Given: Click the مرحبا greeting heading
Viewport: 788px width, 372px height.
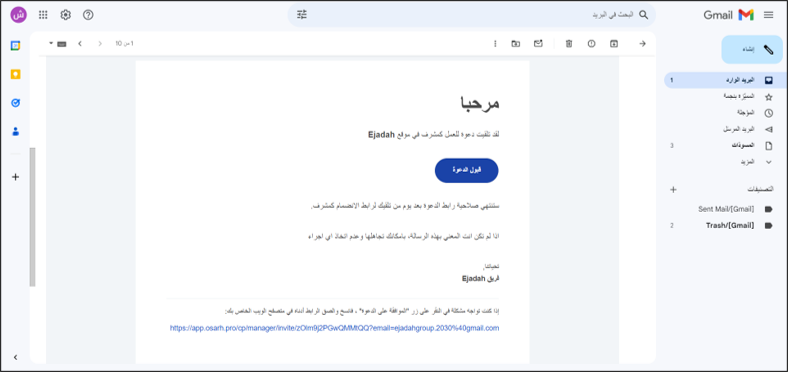Looking at the screenshot, I should click(479, 103).
